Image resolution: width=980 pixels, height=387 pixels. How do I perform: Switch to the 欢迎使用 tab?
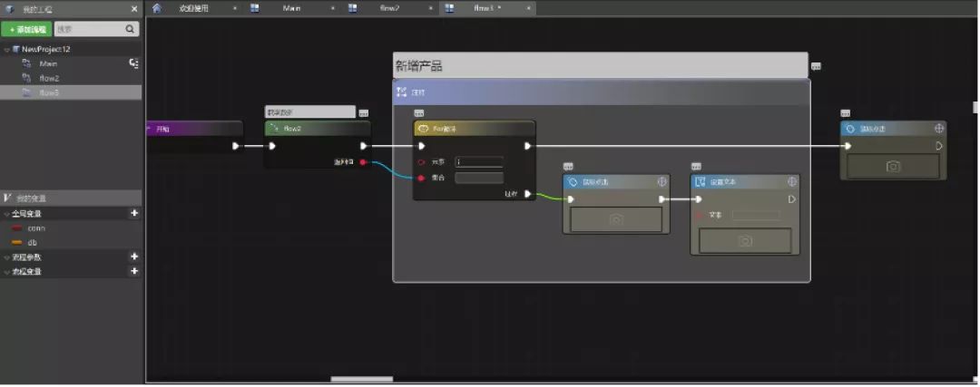[x=193, y=8]
